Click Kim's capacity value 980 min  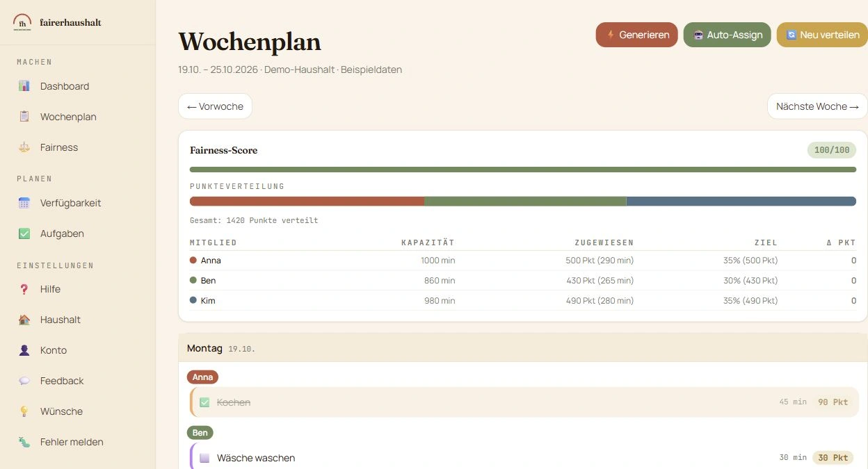click(440, 301)
